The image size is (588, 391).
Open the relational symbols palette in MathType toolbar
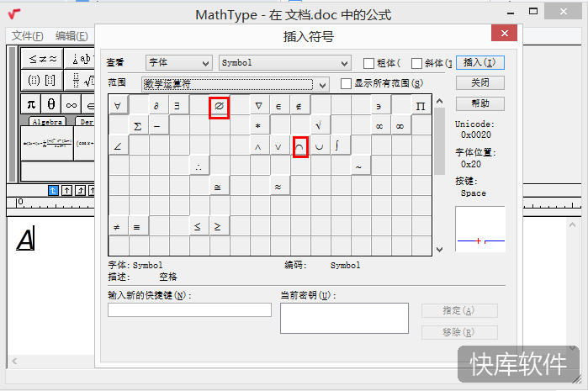tap(42, 59)
